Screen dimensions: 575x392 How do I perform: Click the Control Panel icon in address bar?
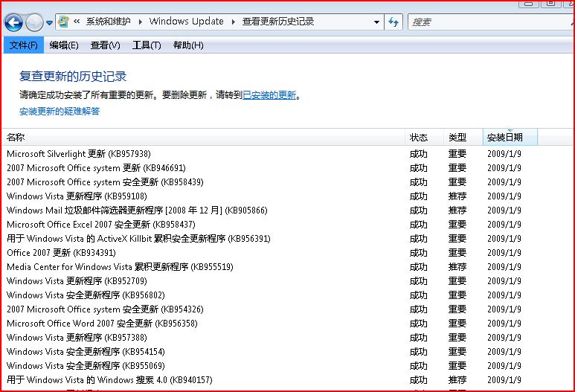(x=63, y=22)
